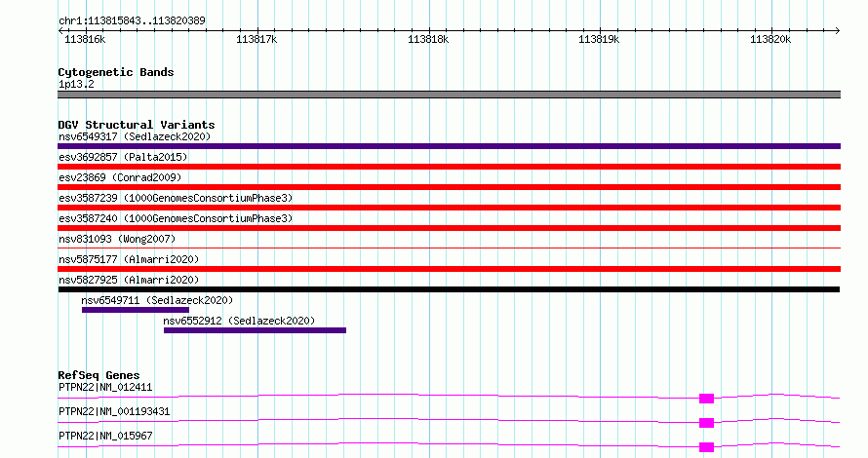The height and width of the screenshot is (458, 868).
Task: Click the DGV Structural Variants track title
Action: point(137,125)
